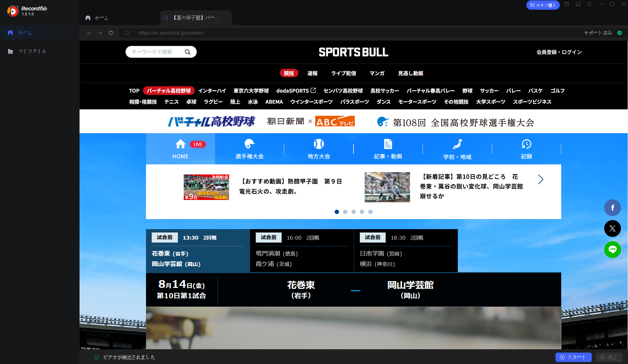Select 18:30 日南学園 vs 横浜 game

click(x=406, y=251)
